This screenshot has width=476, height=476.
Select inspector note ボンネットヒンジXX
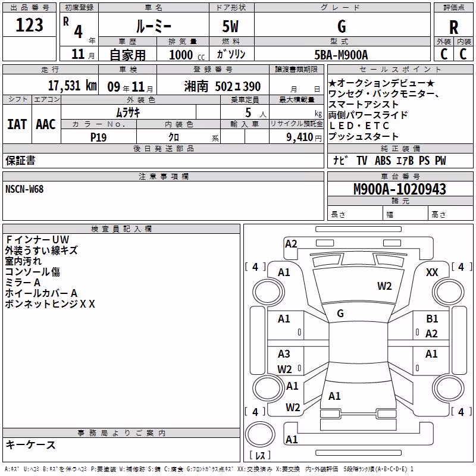click(x=50, y=303)
